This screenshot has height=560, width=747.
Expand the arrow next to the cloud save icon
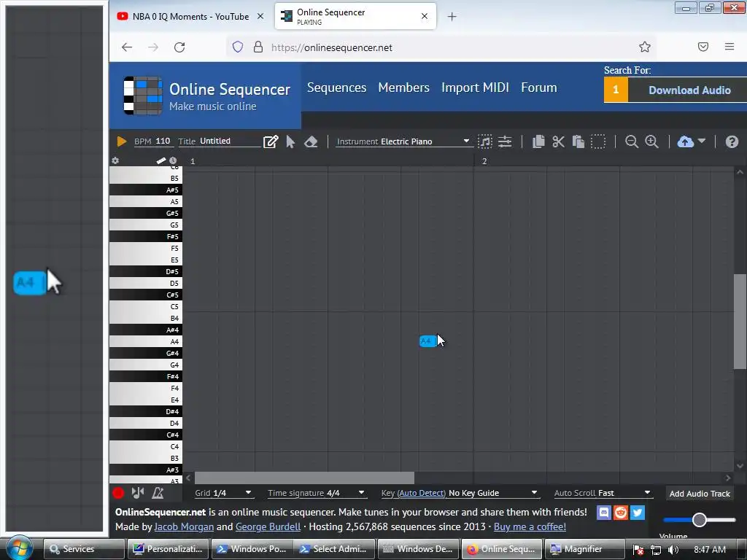coord(701,141)
